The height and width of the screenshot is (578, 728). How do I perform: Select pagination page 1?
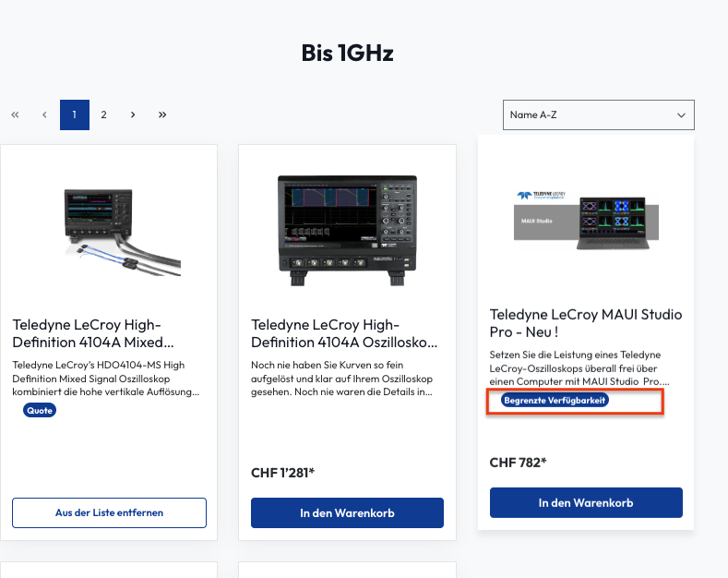pyautogui.click(x=75, y=114)
